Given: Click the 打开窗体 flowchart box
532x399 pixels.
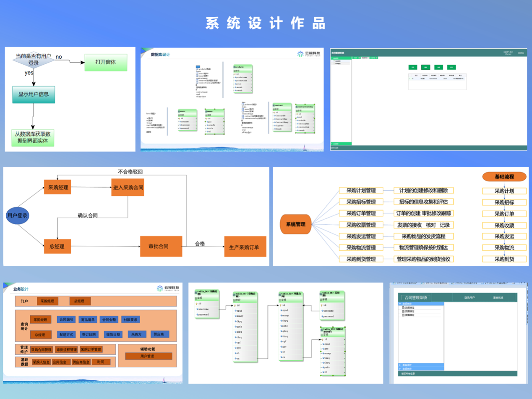Looking at the screenshot, I should [x=105, y=62].
